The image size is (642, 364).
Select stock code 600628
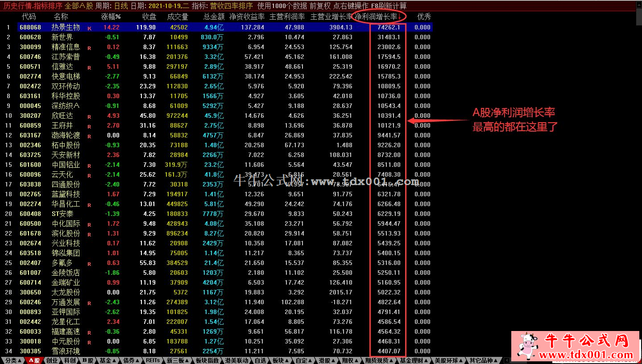pos(30,37)
